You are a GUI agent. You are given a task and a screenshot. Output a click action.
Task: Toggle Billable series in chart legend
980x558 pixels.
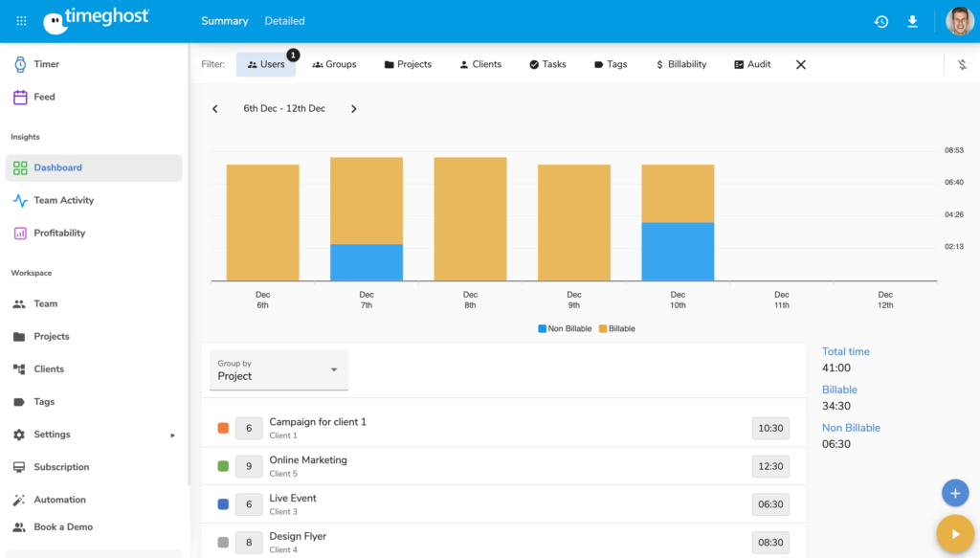[x=616, y=328]
